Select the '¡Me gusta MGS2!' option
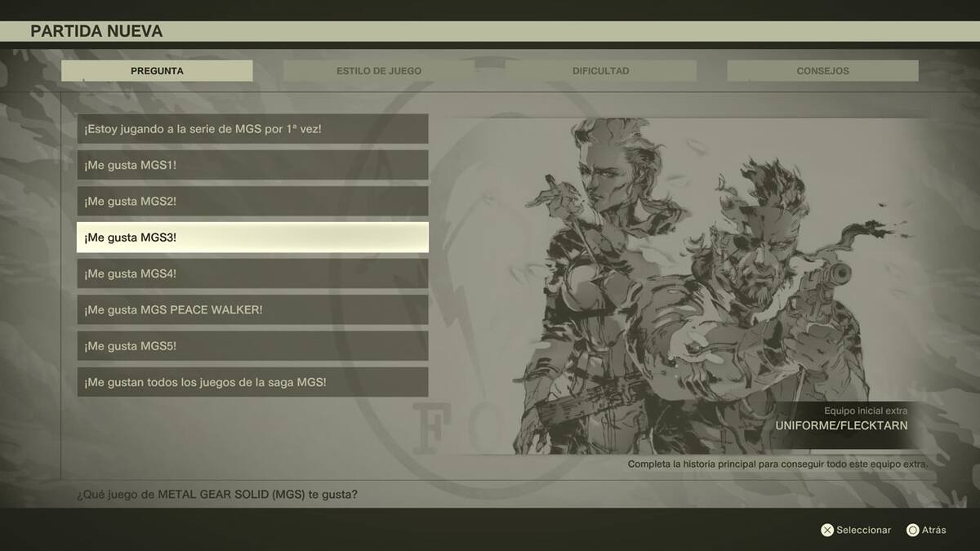 tap(252, 202)
